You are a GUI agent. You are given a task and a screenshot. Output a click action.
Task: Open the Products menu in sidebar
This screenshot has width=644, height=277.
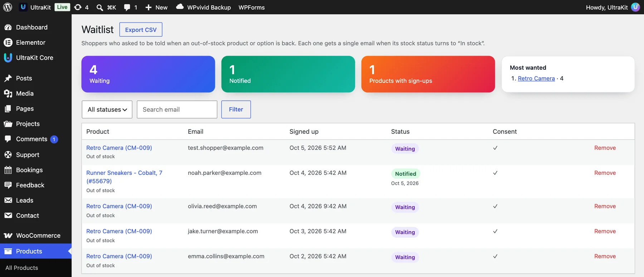click(36, 251)
